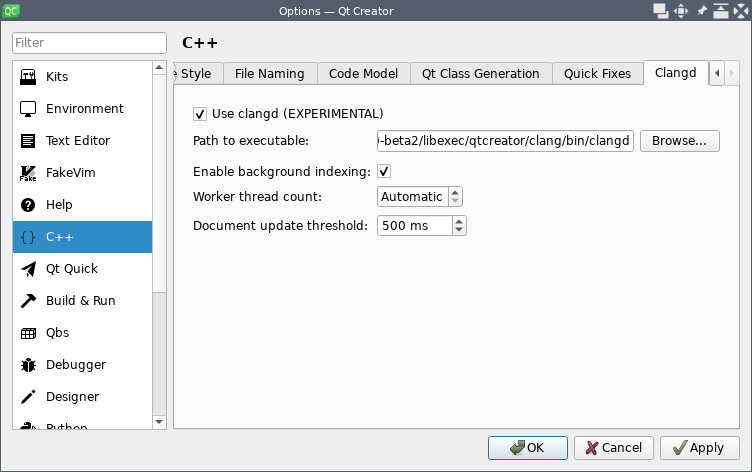Switch to the Quick Fixes tab
This screenshot has height=472, width=752.
point(597,74)
